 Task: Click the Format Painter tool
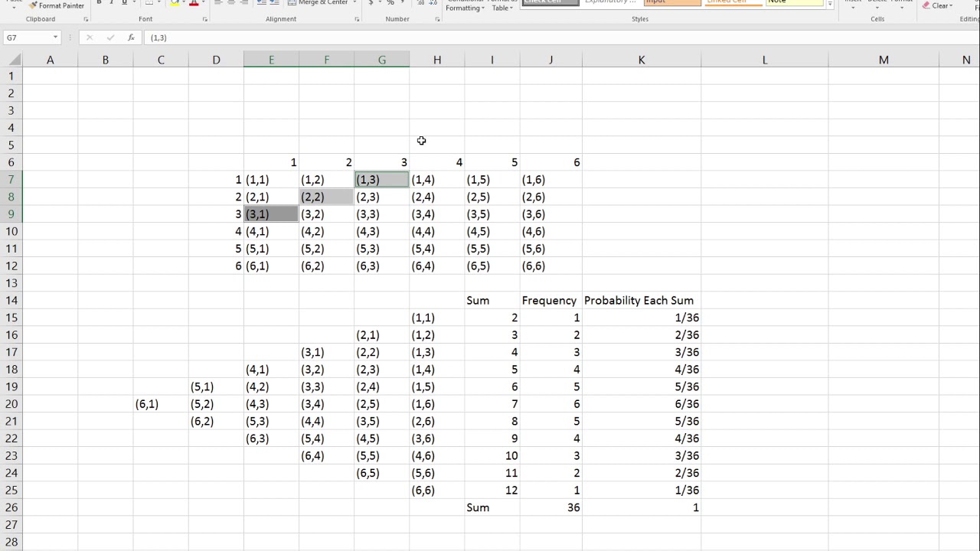pos(57,5)
